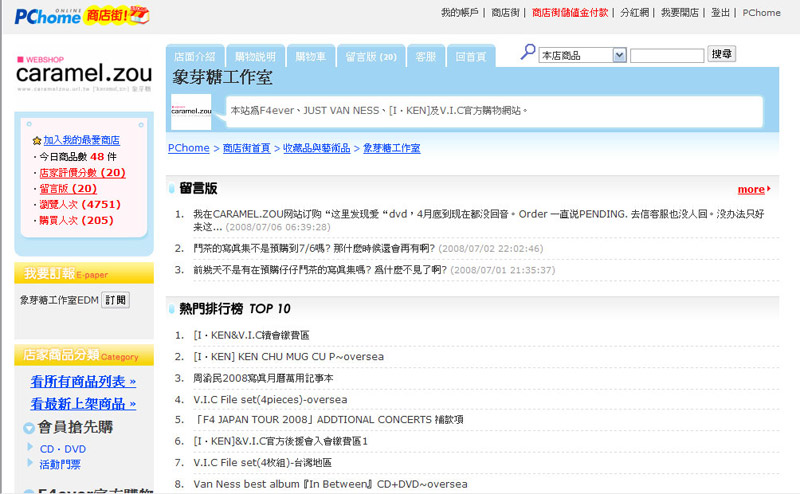Click the 訂閱 subscribe button
Image resolution: width=800 pixels, height=494 pixels.
[x=115, y=300]
